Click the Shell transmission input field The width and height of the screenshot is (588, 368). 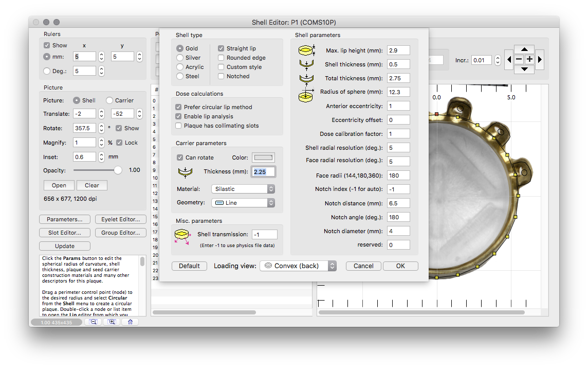pos(264,234)
